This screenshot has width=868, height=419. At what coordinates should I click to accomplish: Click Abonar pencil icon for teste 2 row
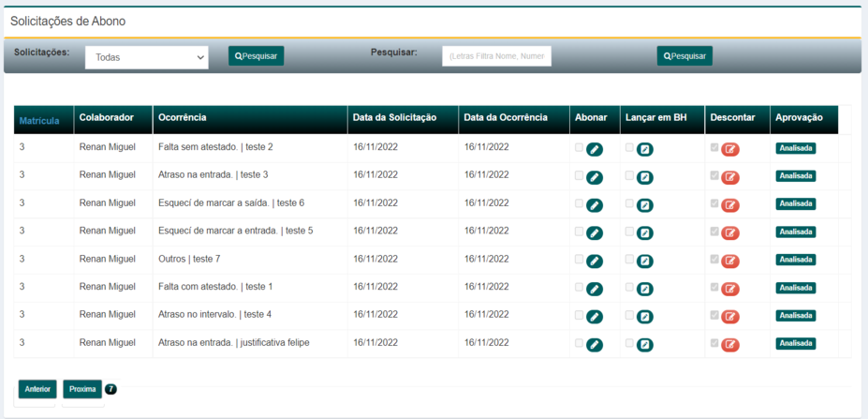(595, 149)
